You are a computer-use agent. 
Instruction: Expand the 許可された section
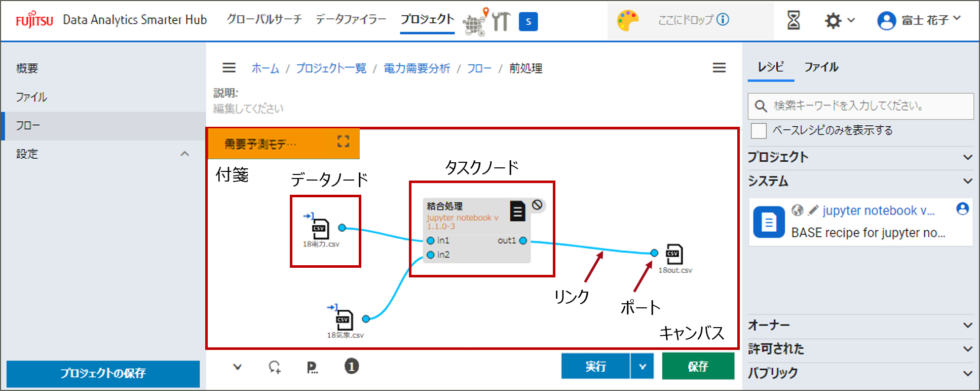click(860, 349)
